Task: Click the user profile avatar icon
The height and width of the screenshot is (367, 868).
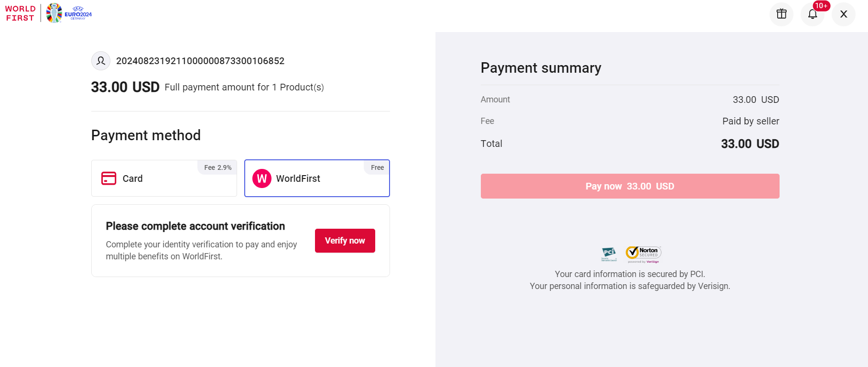Action: point(101,61)
